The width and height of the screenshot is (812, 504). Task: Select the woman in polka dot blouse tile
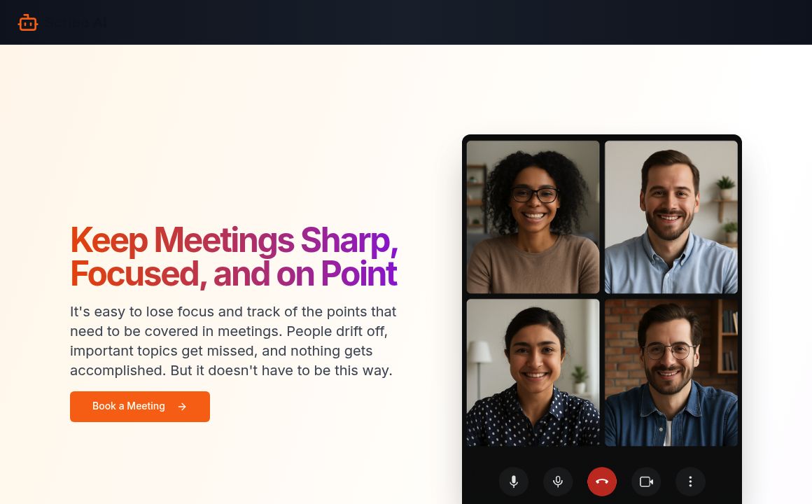pyautogui.click(x=533, y=372)
